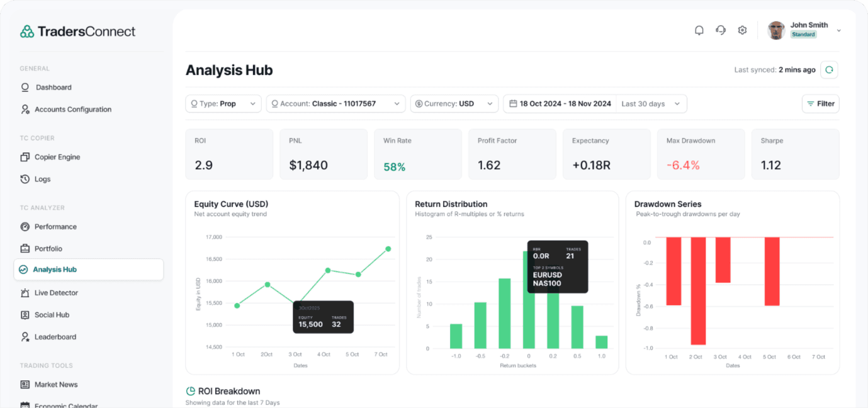
Task: Click the Filter button
Action: 820,104
